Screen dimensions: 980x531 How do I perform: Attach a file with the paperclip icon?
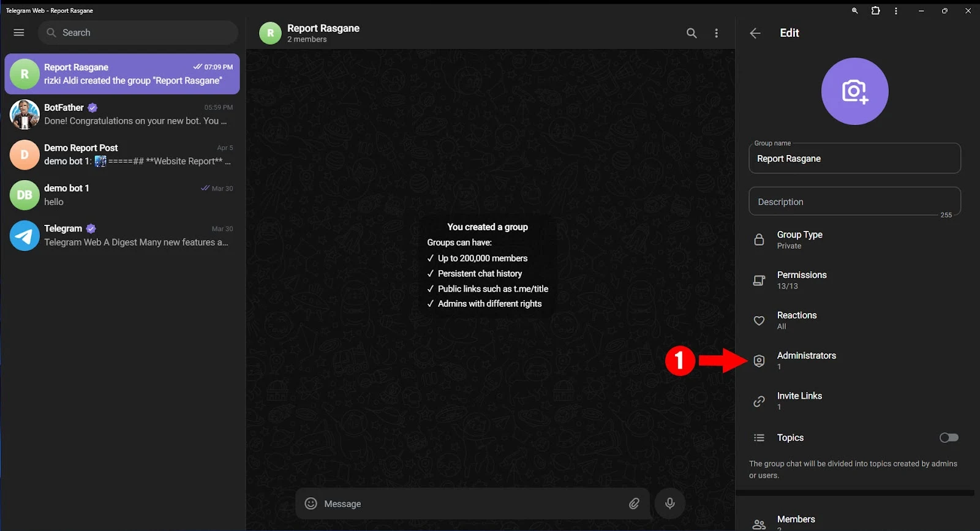pyautogui.click(x=634, y=503)
